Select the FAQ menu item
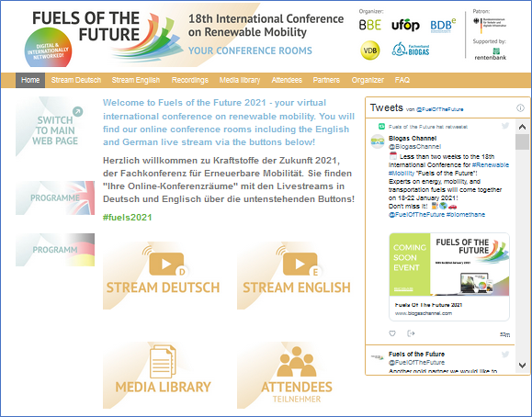This screenshot has width=532, height=417. pyautogui.click(x=402, y=80)
